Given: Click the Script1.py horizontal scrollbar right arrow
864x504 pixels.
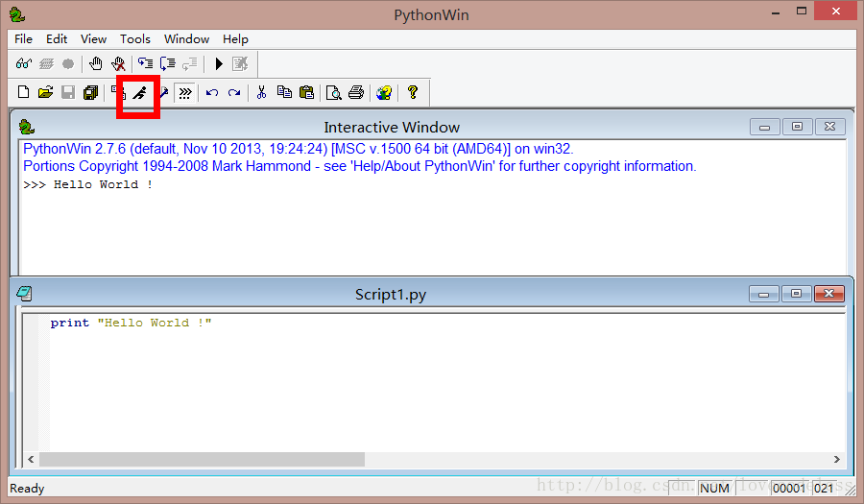Looking at the screenshot, I should (837, 460).
